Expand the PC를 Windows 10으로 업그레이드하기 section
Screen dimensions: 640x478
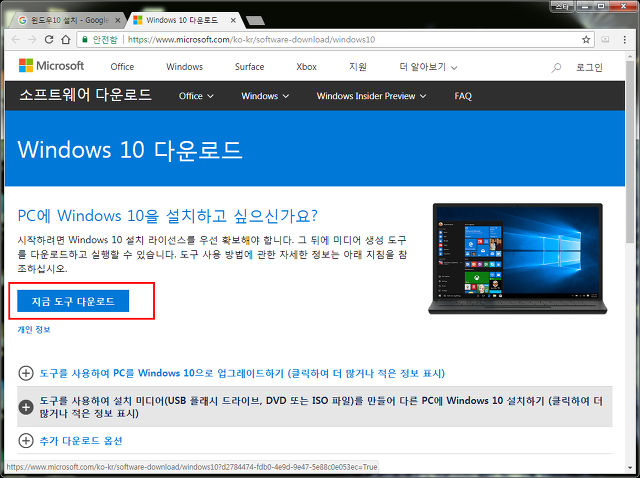(242, 373)
